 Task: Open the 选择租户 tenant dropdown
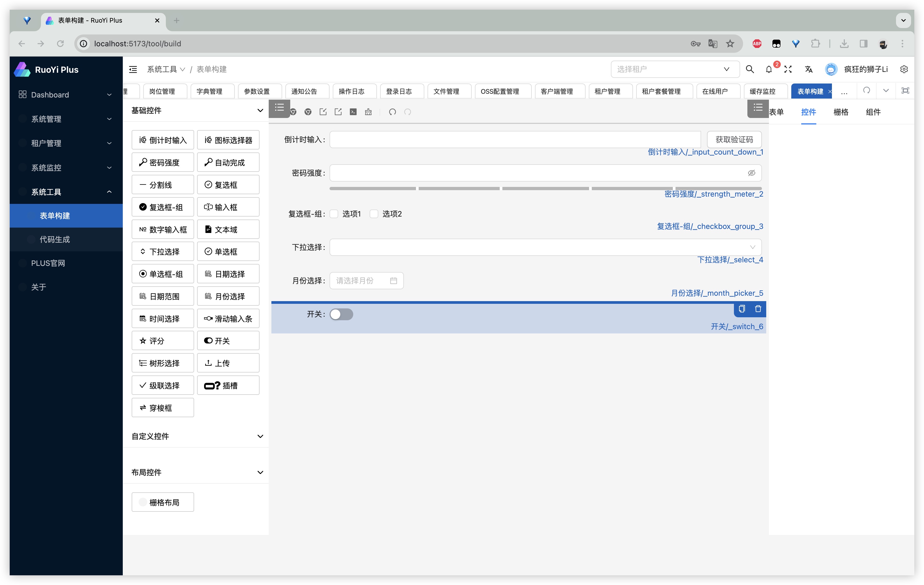click(x=675, y=69)
